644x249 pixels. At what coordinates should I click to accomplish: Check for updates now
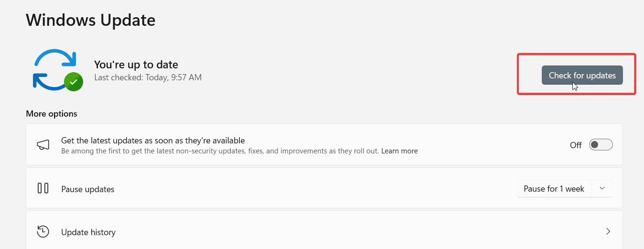coord(582,75)
